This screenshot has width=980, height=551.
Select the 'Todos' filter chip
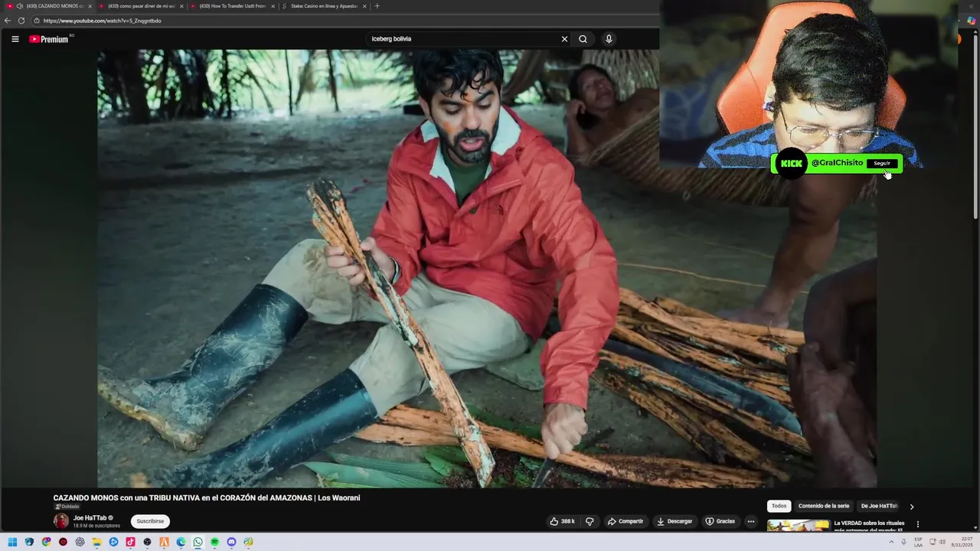pyautogui.click(x=779, y=506)
